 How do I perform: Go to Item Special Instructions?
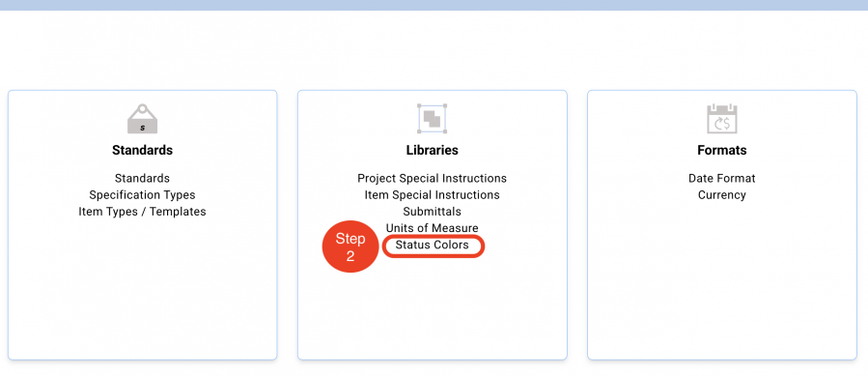(432, 195)
